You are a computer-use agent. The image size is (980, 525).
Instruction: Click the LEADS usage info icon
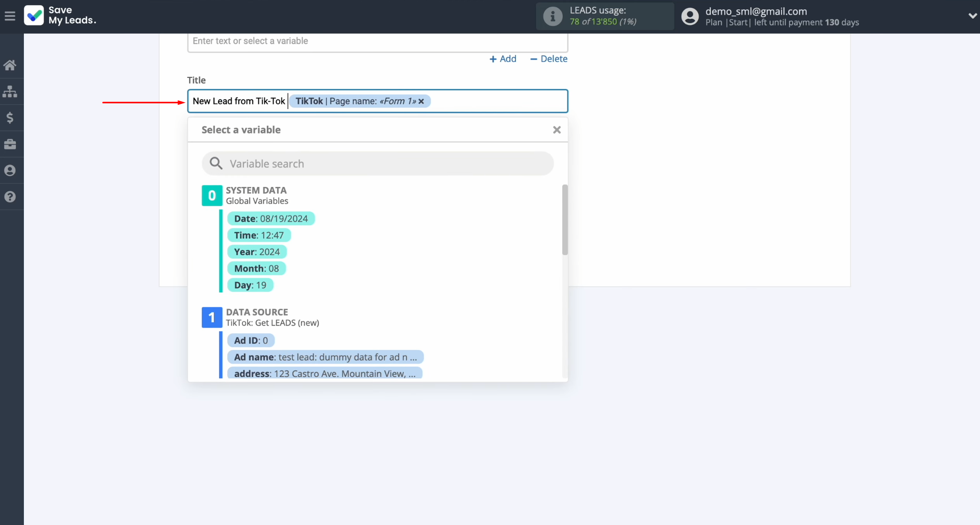pyautogui.click(x=553, y=16)
